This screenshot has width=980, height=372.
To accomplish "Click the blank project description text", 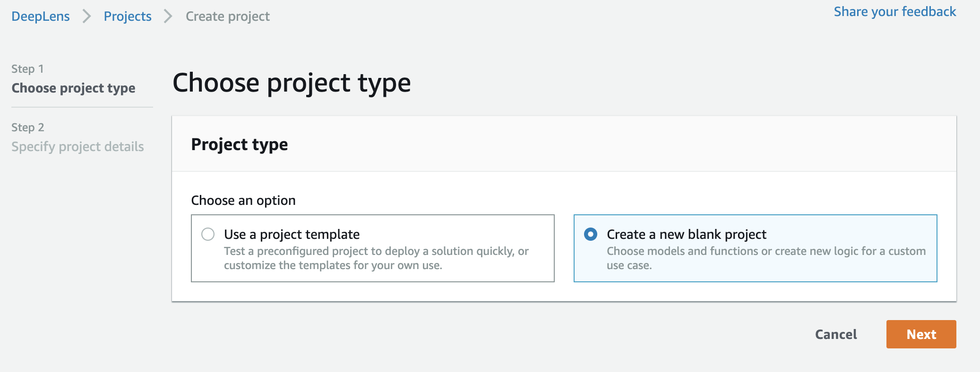I will tap(766, 258).
